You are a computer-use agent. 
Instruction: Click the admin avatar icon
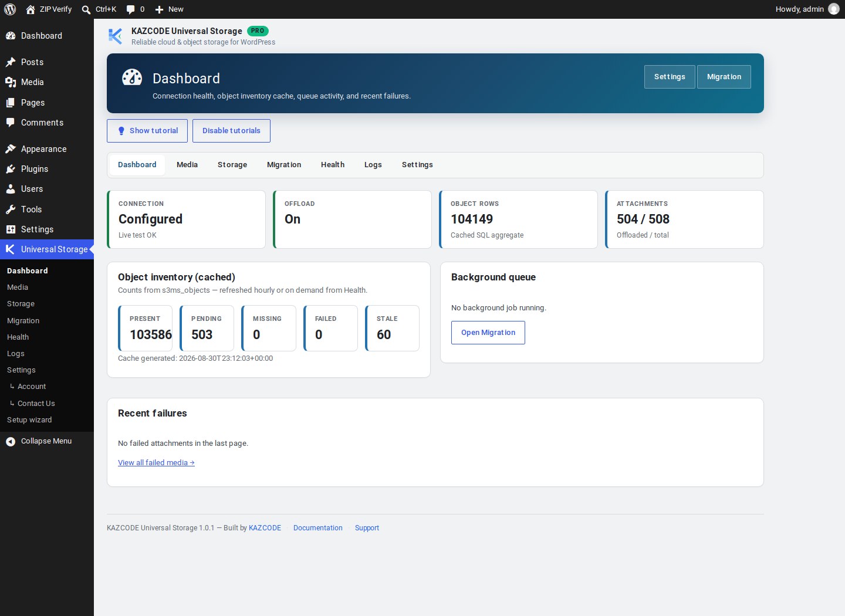834,9
